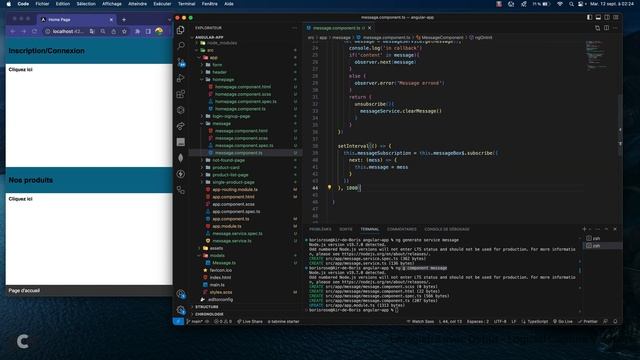
Task: Bookmark the page with star icon
Action: [x=124, y=31]
